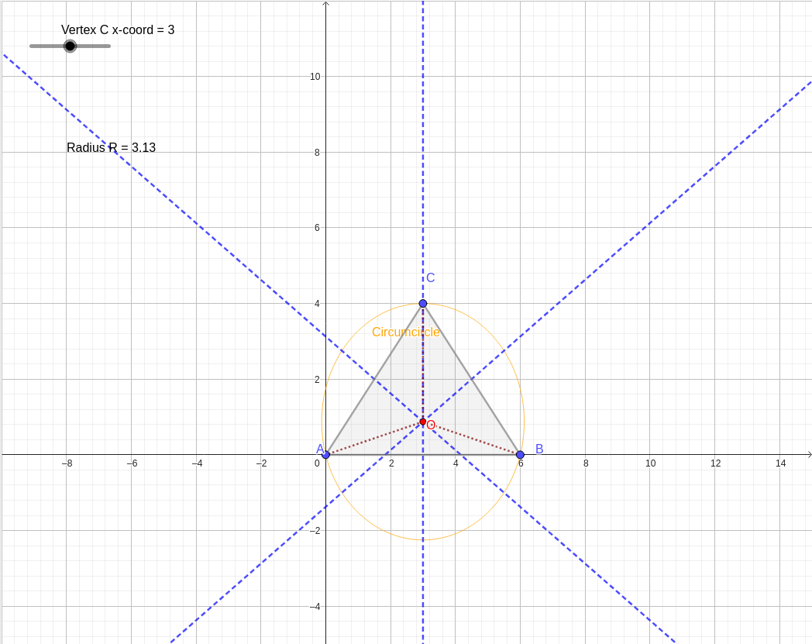This screenshot has height=644, width=812.
Task: Click the Vertex C x-coord slider handle
Action: [70, 46]
